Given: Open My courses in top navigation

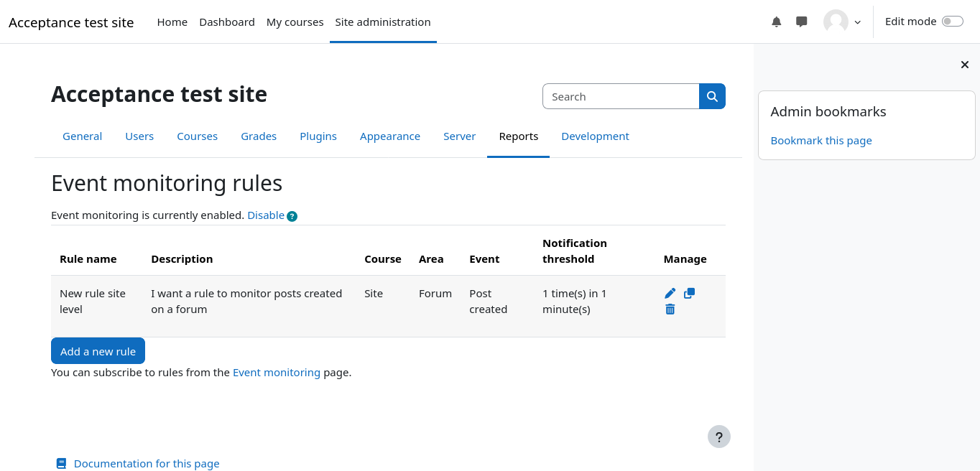Looking at the screenshot, I should click(295, 22).
